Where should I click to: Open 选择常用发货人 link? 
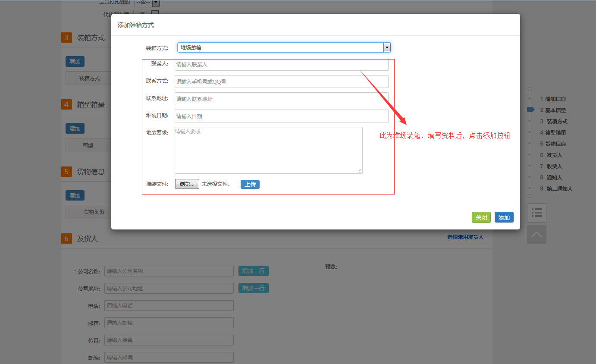coord(465,237)
